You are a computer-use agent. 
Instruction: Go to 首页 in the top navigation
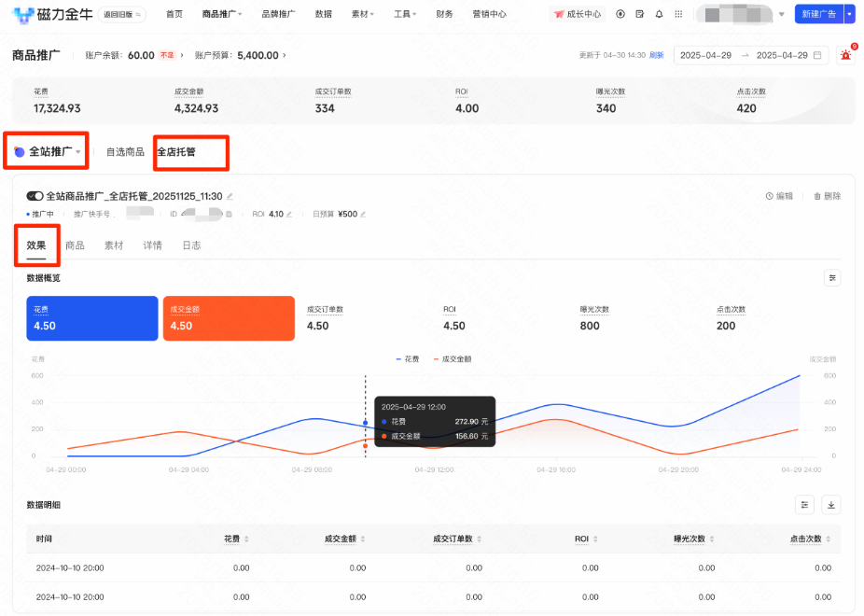(174, 14)
